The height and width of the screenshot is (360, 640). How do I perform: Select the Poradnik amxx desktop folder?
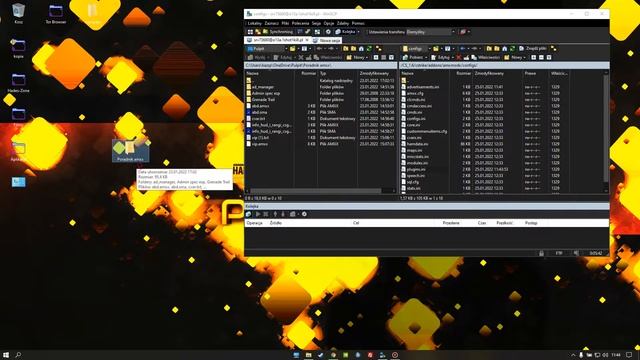(130, 151)
